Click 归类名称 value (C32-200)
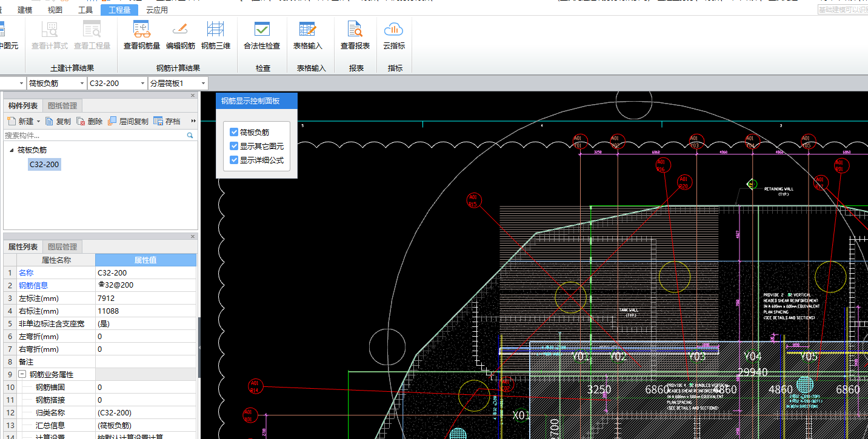 coord(146,412)
